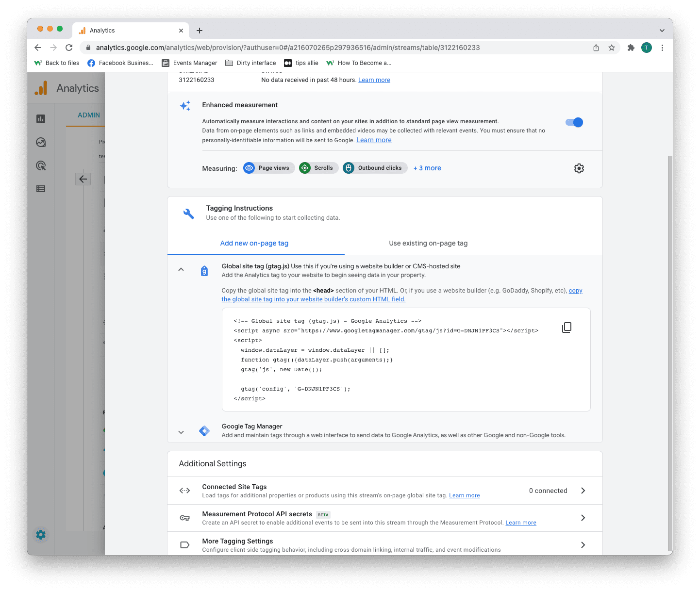The image size is (700, 591).
Task: Click the back arrow in admin panel
Action: (x=83, y=179)
